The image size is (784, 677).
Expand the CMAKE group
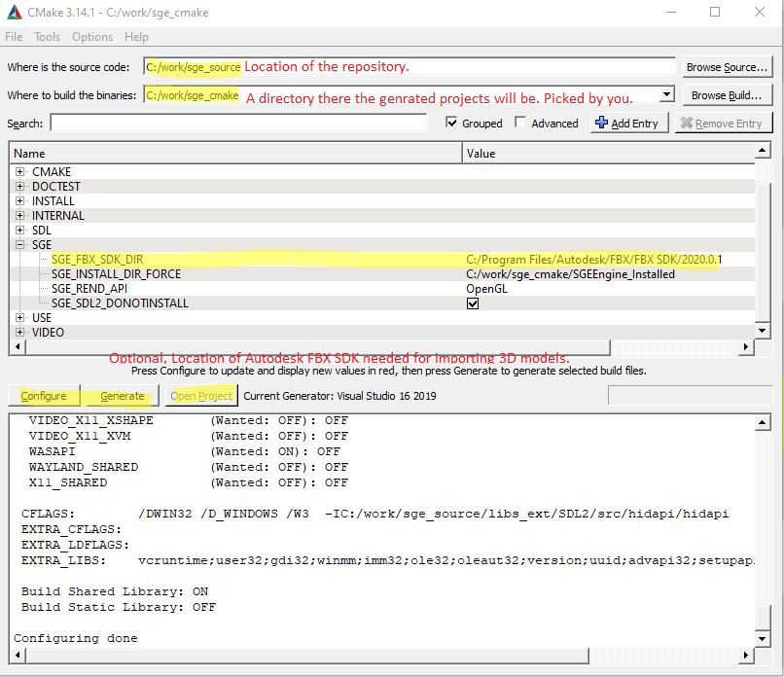click(x=19, y=172)
